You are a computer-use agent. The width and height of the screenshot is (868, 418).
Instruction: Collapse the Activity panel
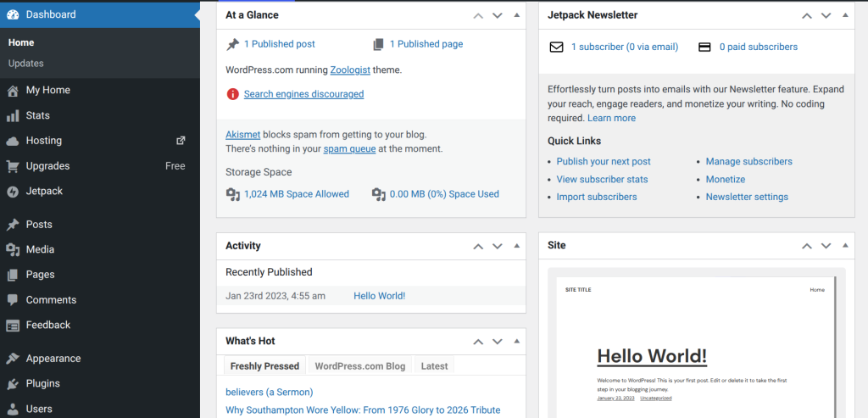tap(516, 246)
